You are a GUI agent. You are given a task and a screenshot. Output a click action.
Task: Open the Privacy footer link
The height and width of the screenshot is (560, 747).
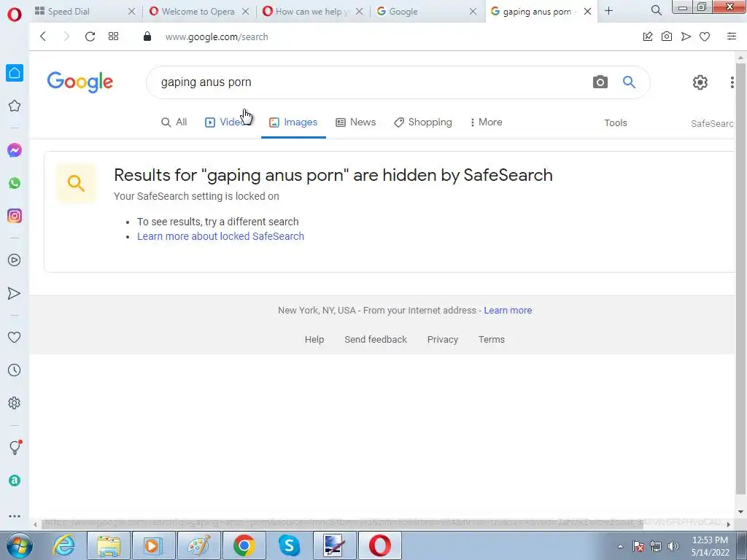[443, 340]
